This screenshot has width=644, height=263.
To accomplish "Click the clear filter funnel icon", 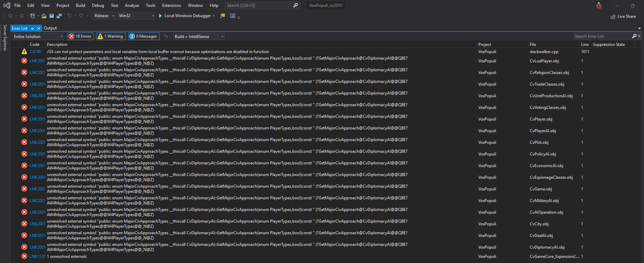I will 166,36.
